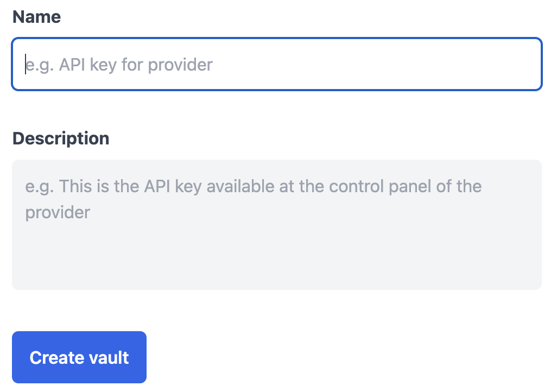
Task: Click inside the highlighted Name input
Action: pos(277,64)
